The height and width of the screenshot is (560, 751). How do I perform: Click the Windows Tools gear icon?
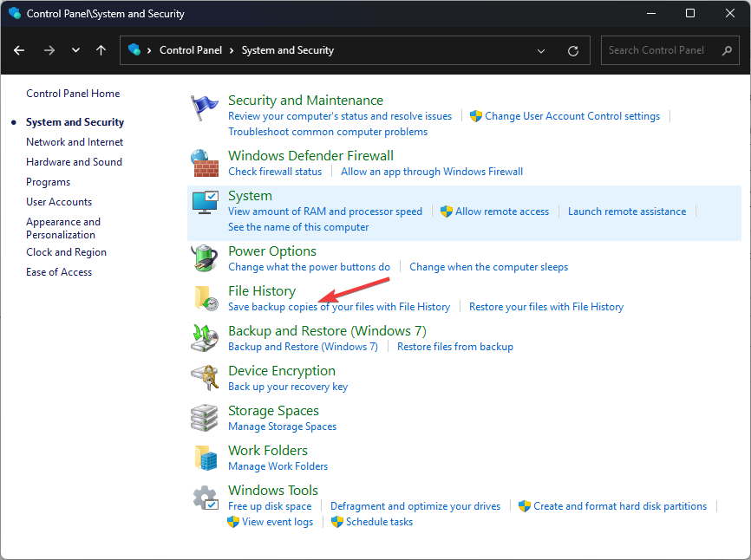[x=205, y=498]
